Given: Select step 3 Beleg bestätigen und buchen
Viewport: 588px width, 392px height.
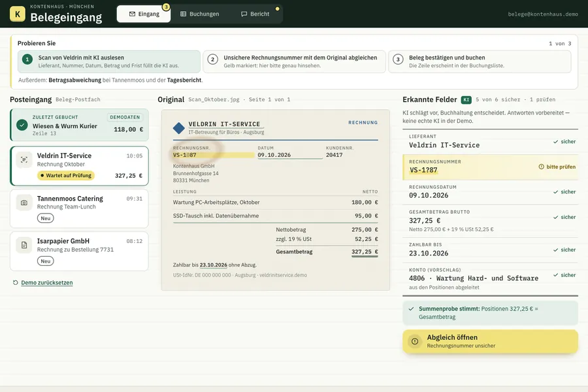Looking at the screenshot, I should point(480,61).
